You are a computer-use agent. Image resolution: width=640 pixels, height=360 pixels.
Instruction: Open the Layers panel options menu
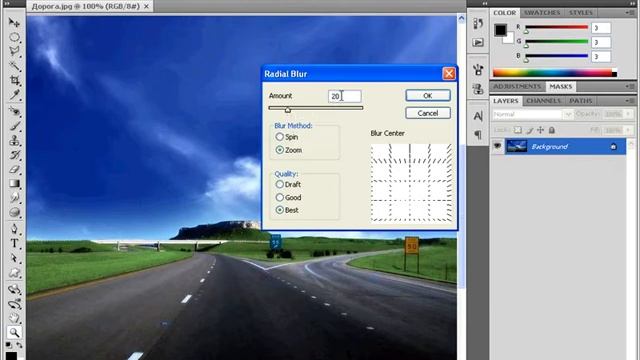tap(630, 101)
